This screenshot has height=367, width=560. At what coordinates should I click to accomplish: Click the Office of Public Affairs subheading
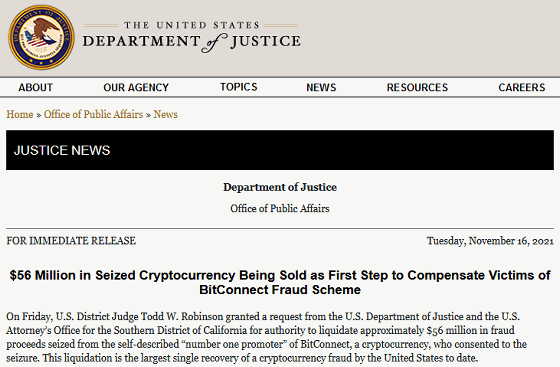coord(280,208)
